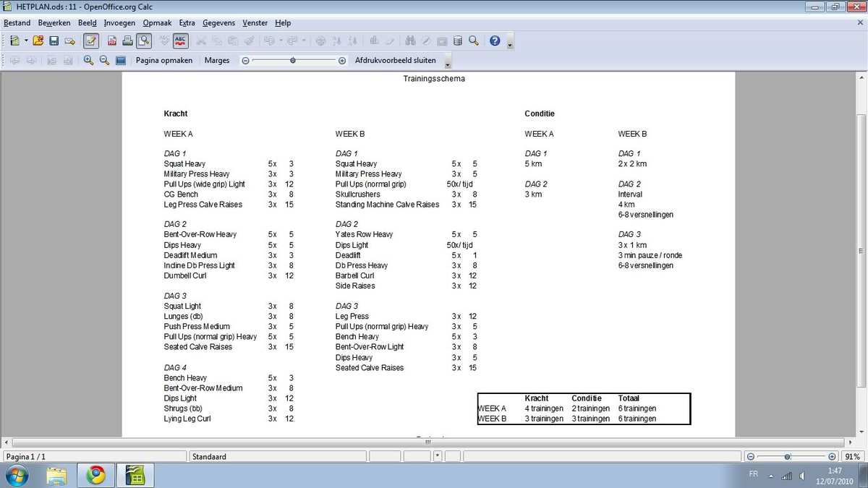Click Afdrukvoorbeeld sluiten to close preview
Viewport: 868px width, 488px height.
[395, 61]
